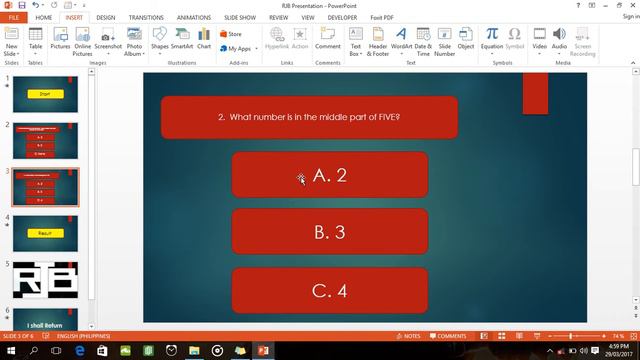Start Slide Show from status bar
The image size is (640, 360).
pos(537,336)
